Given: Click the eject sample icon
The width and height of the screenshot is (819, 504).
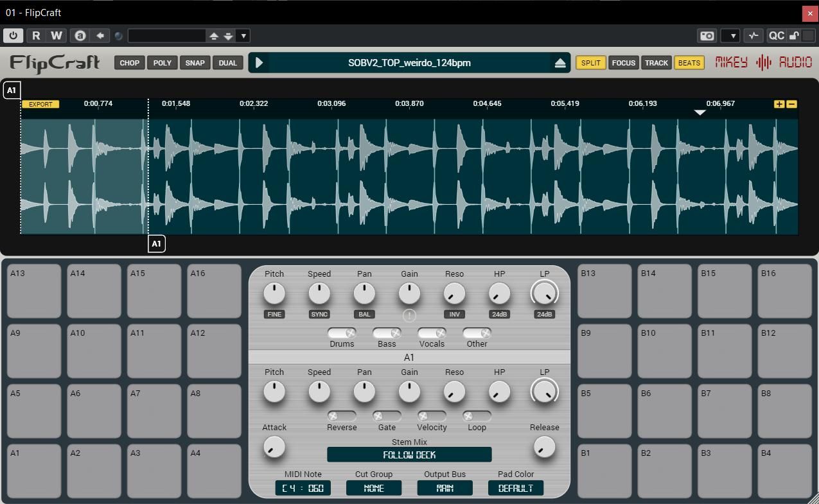Looking at the screenshot, I should pos(559,63).
